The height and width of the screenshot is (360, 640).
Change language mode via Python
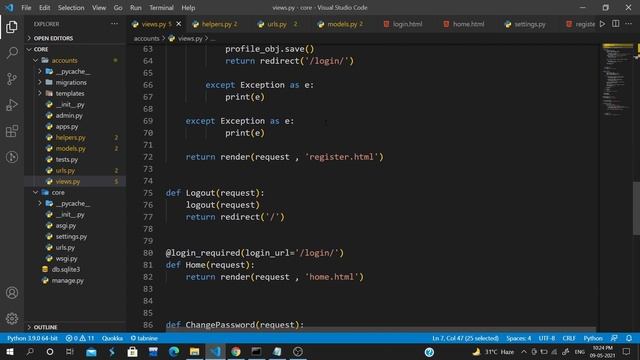(593, 338)
